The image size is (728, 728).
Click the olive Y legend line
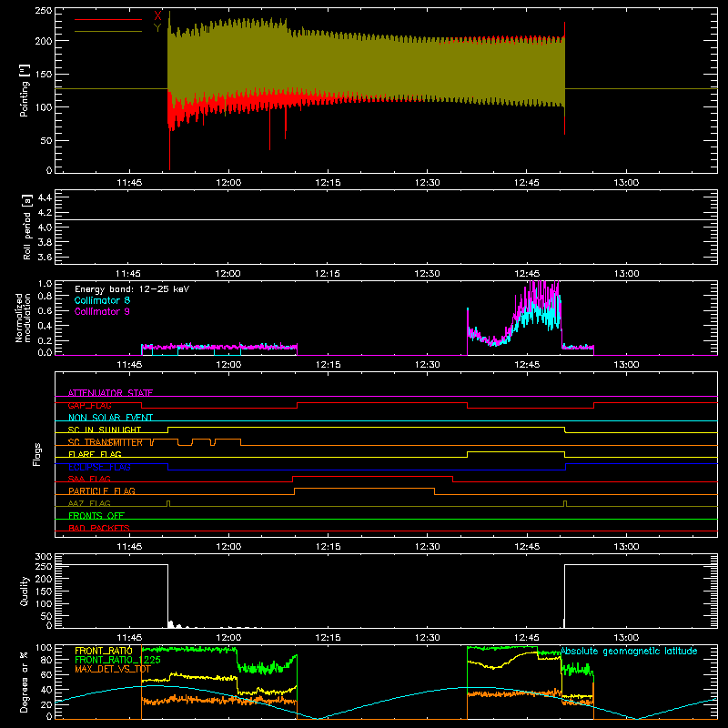[x=108, y=31]
